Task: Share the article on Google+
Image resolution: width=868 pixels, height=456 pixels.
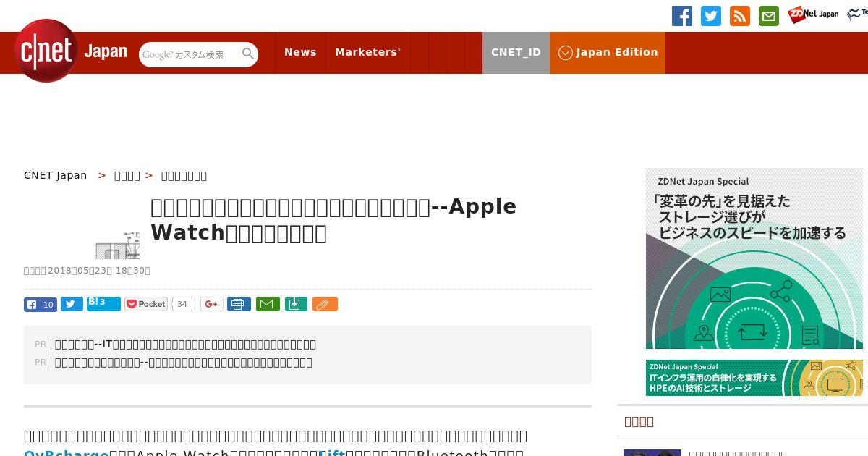Action: [x=212, y=304]
